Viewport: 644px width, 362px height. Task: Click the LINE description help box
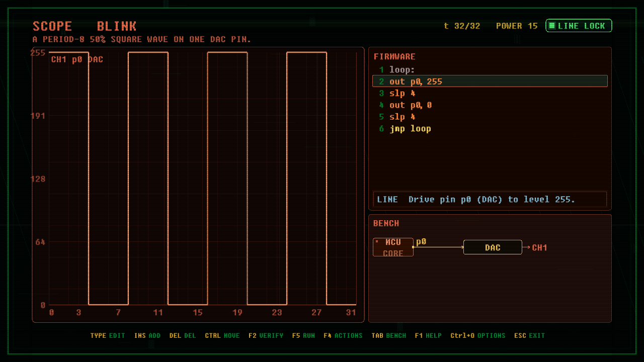490,200
